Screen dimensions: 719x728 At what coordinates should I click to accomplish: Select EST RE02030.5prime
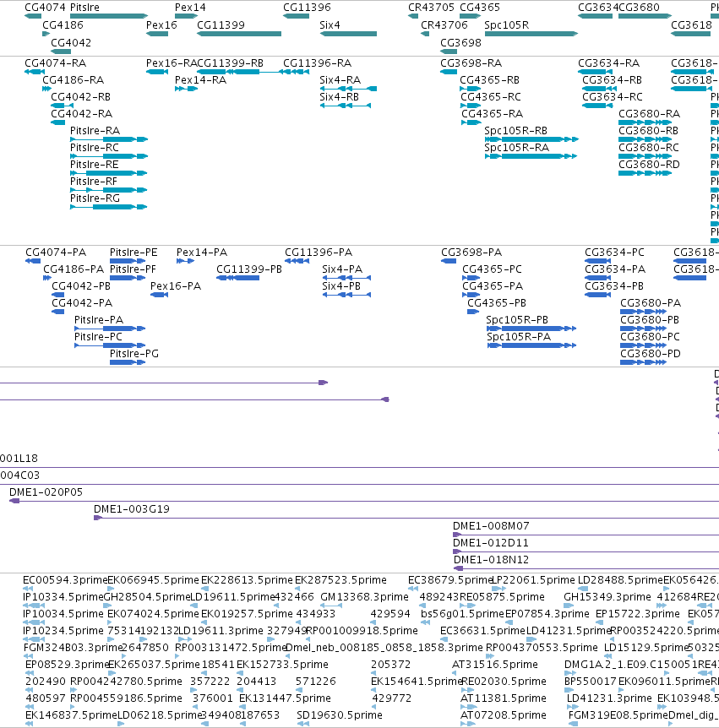click(468, 690)
